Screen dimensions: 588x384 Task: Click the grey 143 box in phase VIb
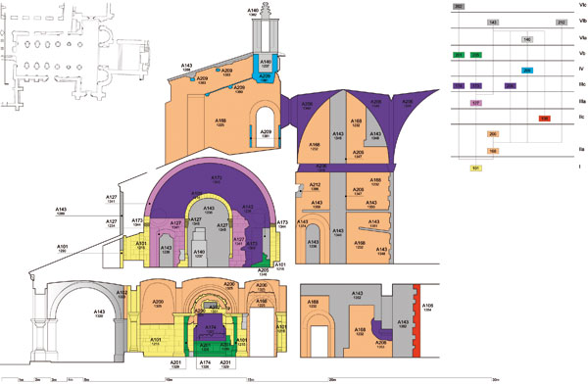[493, 23]
